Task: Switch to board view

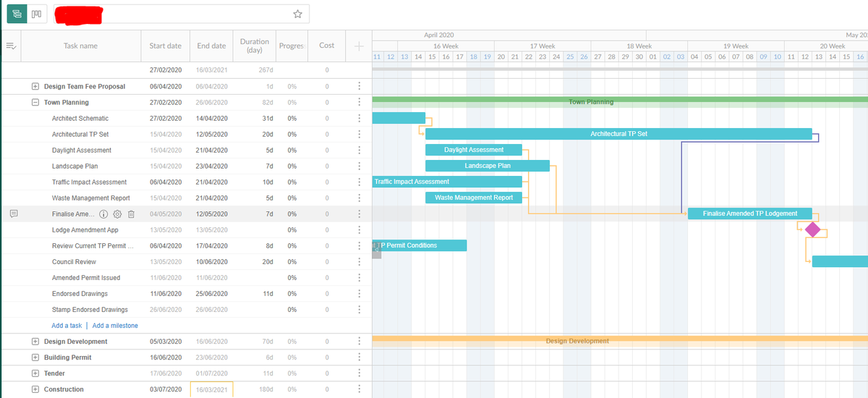Action: 37,14
